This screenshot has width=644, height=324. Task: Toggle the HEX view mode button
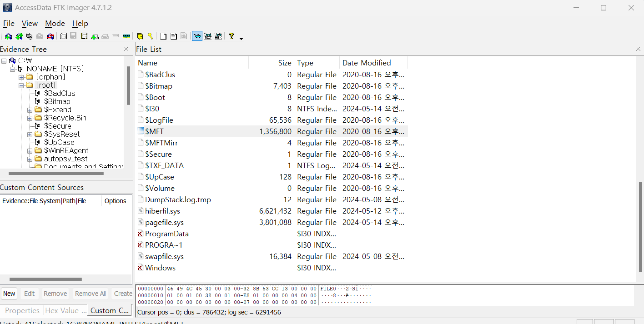(218, 36)
